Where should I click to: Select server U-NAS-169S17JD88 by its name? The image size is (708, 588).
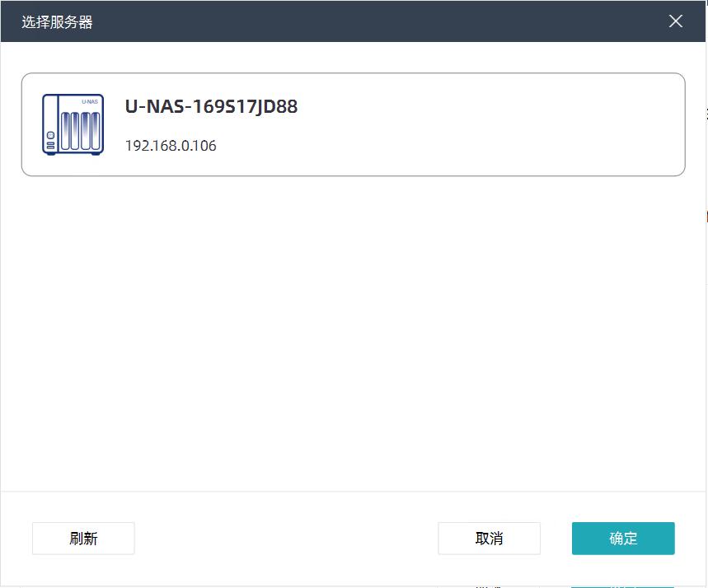(211, 106)
